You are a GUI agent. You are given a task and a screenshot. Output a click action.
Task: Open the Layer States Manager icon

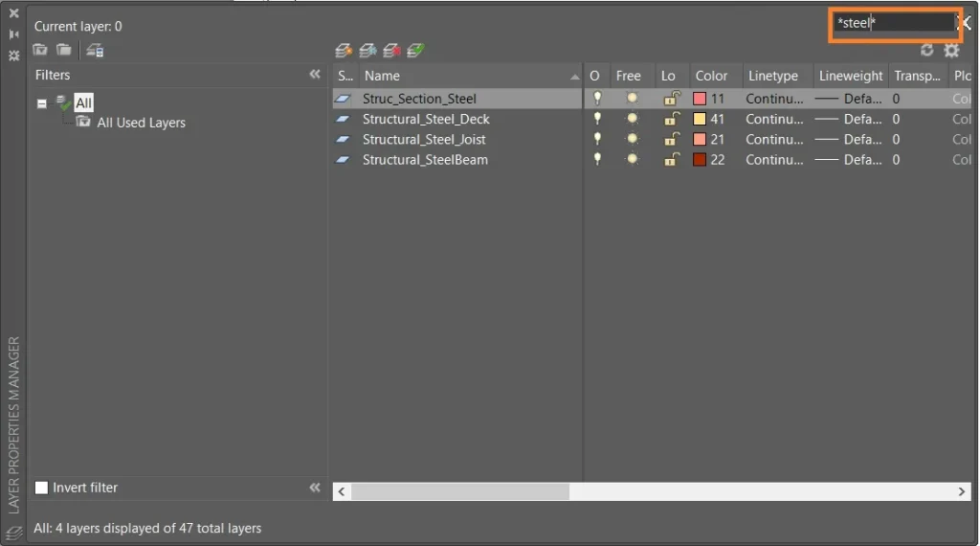(95, 50)
